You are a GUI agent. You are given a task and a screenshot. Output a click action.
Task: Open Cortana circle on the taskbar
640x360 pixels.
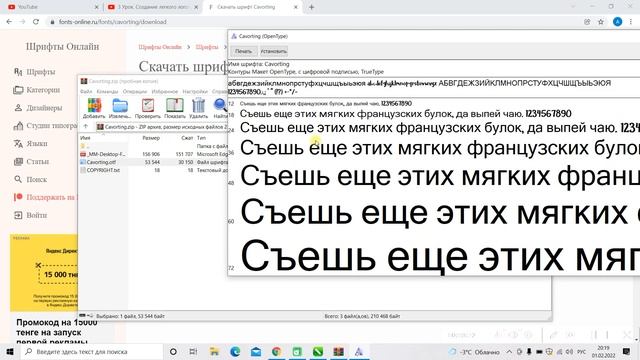click(x=173, y=351)
